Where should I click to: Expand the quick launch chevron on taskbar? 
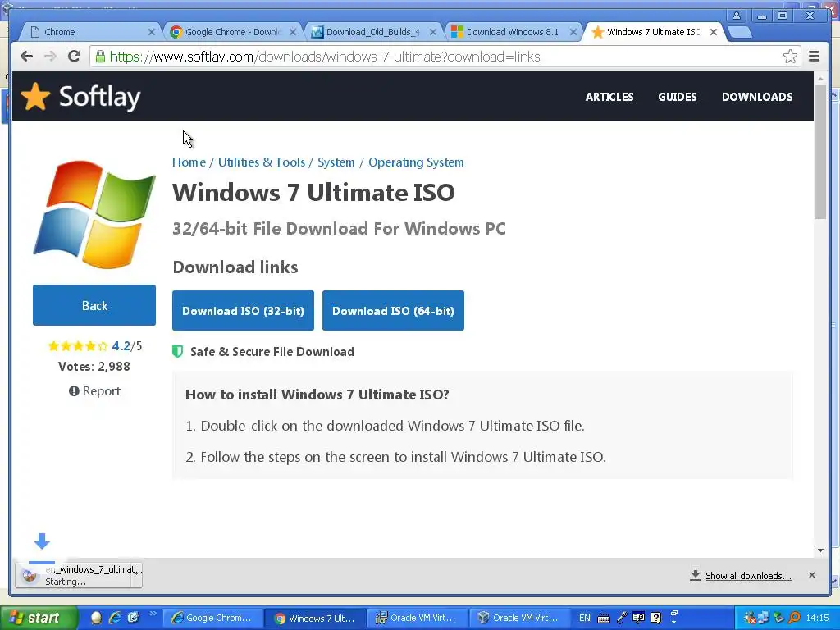click(153, 614)
